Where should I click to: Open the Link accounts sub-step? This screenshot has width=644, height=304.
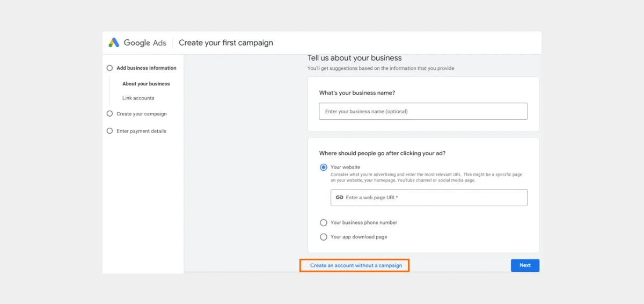point(138,98)
